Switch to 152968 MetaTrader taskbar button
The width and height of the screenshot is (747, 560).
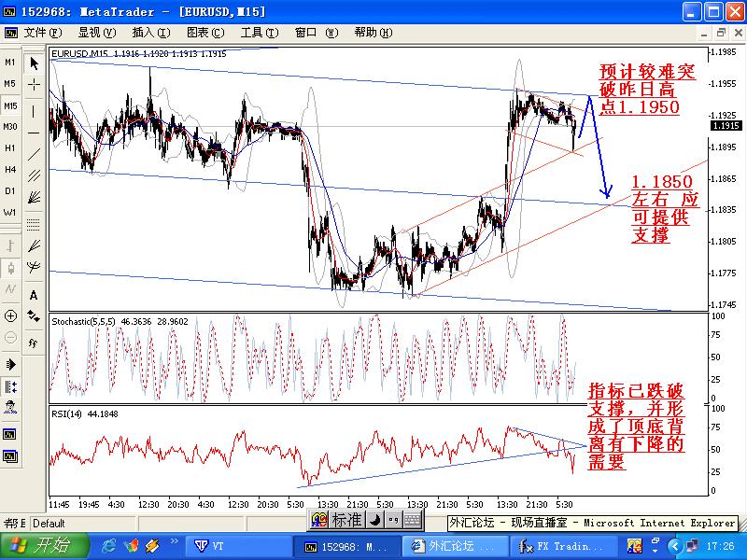(346, 546)
